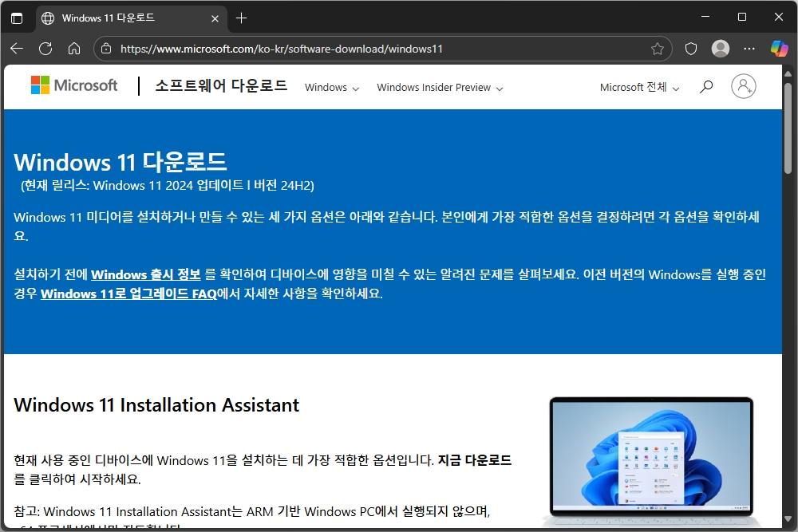The image size is (798, 532).
Task: Click scrollbar down arrow
Action: (788, 518)
